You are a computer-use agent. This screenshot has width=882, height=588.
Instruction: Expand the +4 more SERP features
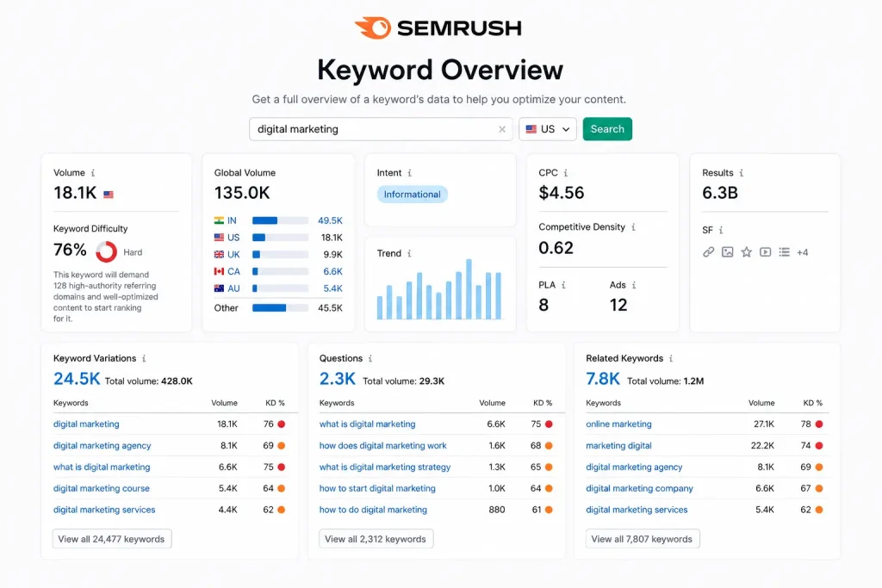pyautogui.click(x=802, y=252)
